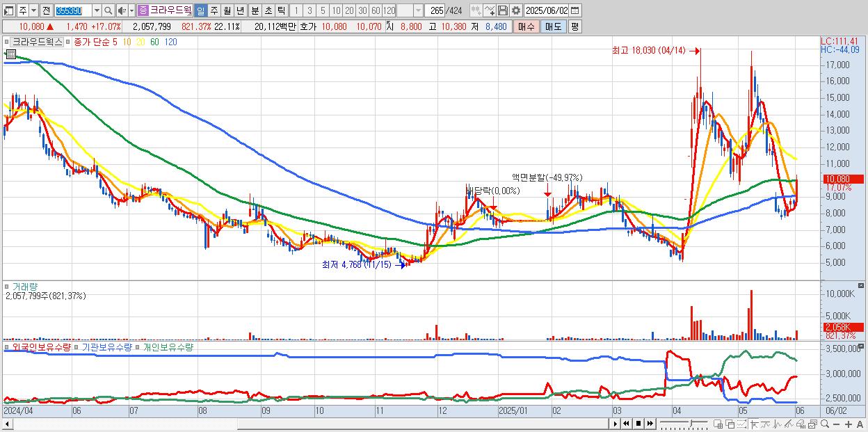Viewport: 868px width, 432px height.
Task: Click the stock code field 355390
Action: click(x=73, y=10)
